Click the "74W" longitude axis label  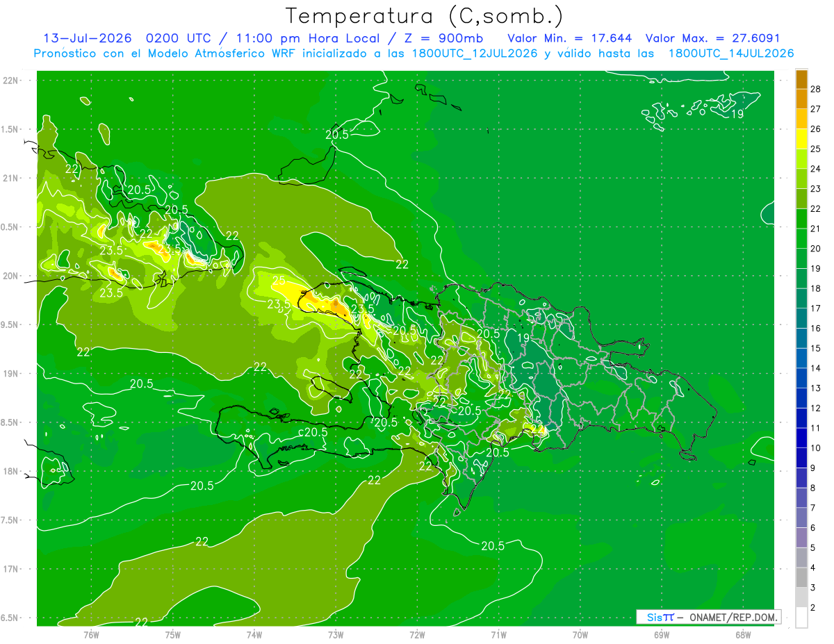(254, 635)
